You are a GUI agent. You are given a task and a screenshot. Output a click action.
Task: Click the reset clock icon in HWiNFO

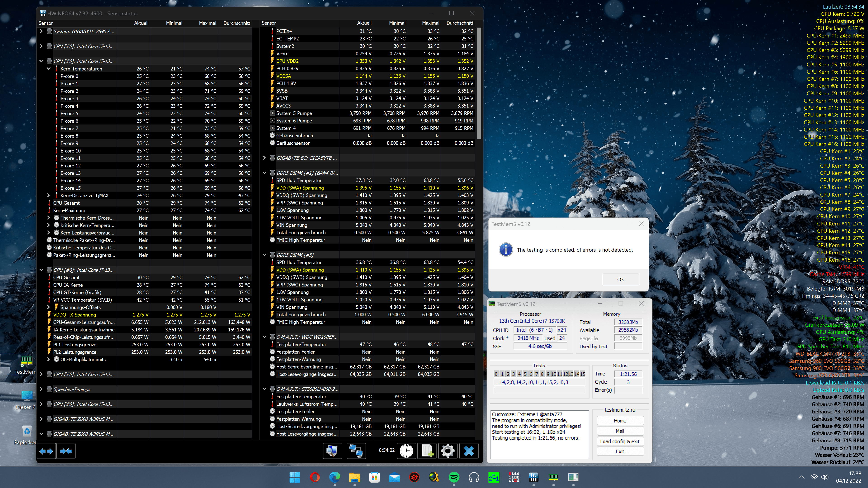click(406, 451)
